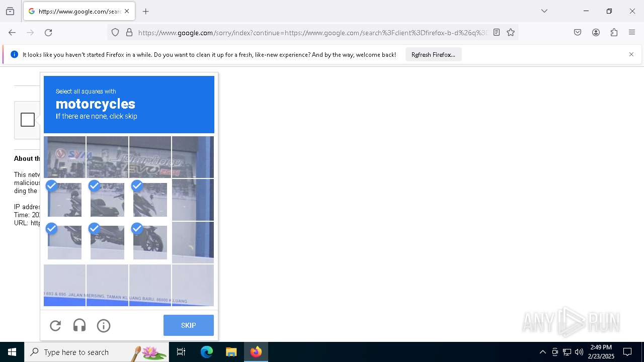Open clock showing 2:49 PM
The image size is (644, 362).
tap(601, 352)
